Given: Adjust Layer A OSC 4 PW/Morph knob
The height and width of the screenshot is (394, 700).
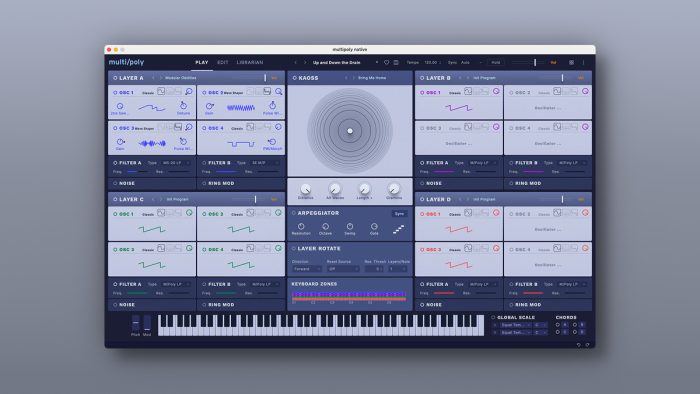Looking at the screenshot, I should [272, 141].
